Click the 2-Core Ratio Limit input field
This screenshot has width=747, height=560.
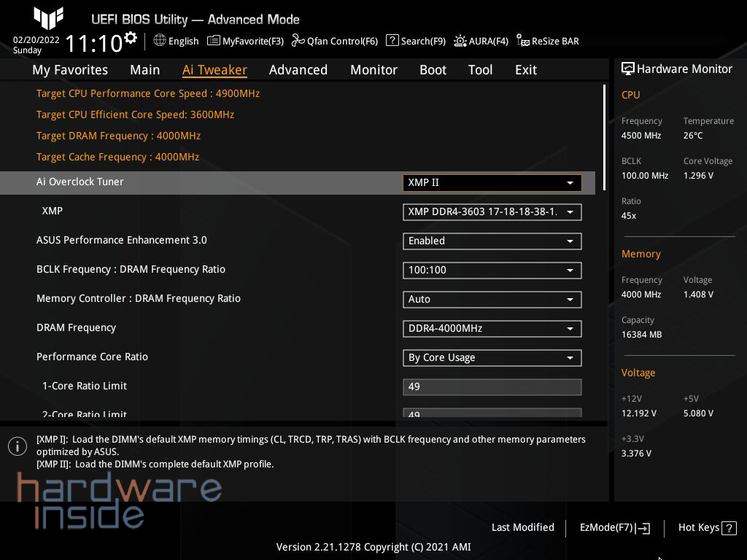pyautogui.click(x=492, y=413)
